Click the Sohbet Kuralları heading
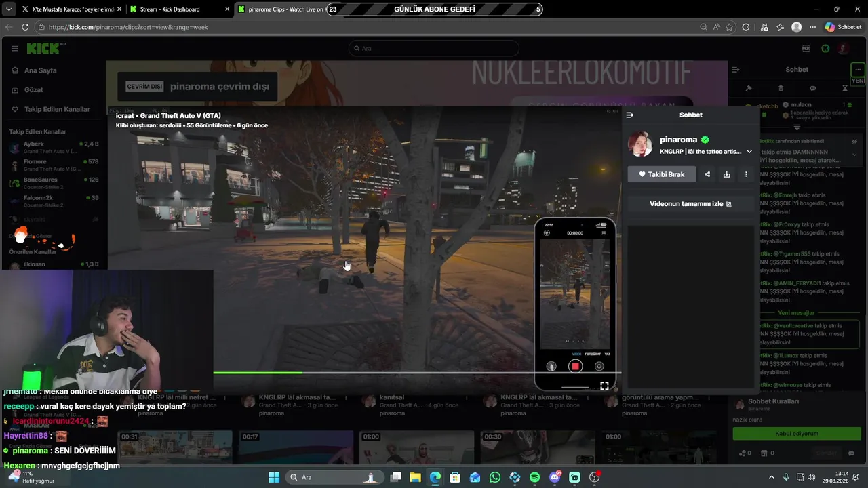 tap(773, 401)
